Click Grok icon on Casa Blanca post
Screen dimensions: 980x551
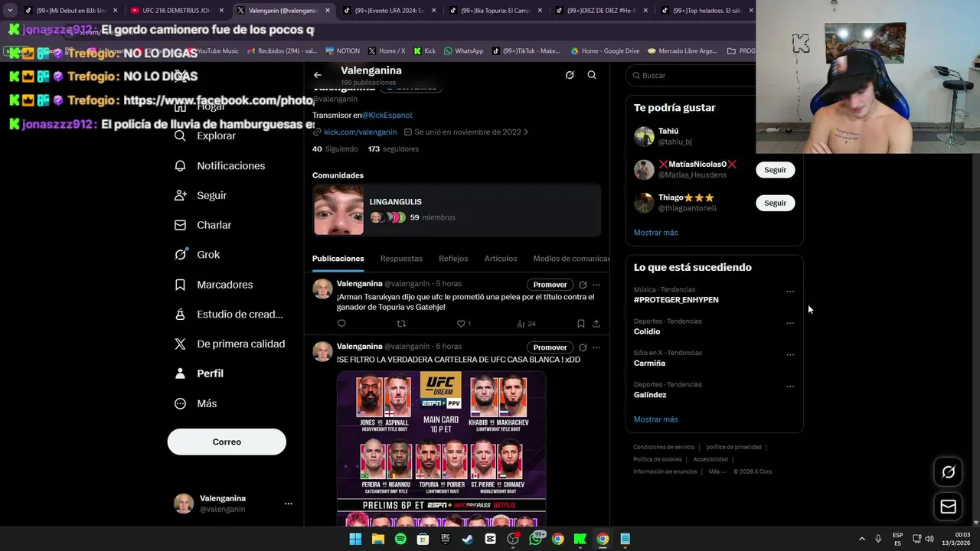[583, 347]
